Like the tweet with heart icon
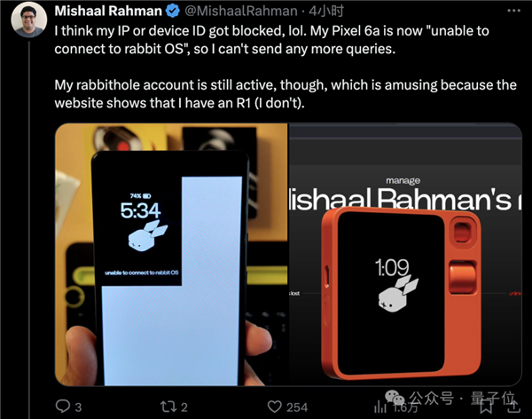The width and height of the screenshot is (532, 419). [275, 407]
